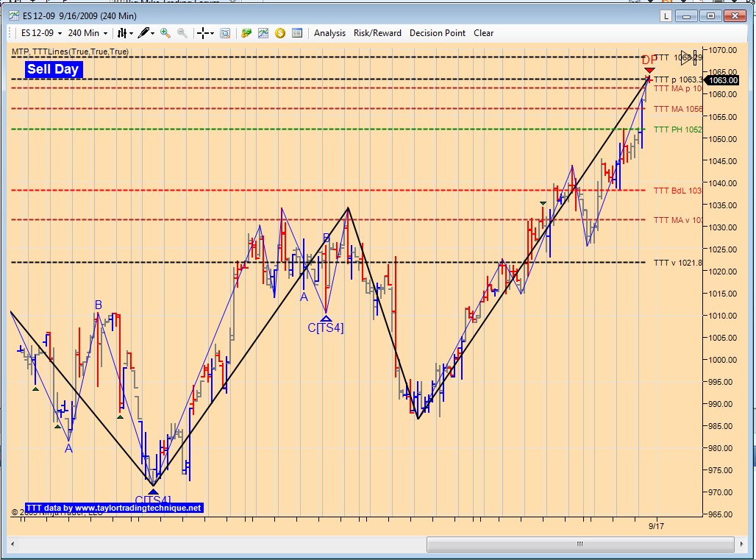This screenshot has height=560, width=756.
Task: Select the draw tools pencil icon
Action: pos(143,33)
